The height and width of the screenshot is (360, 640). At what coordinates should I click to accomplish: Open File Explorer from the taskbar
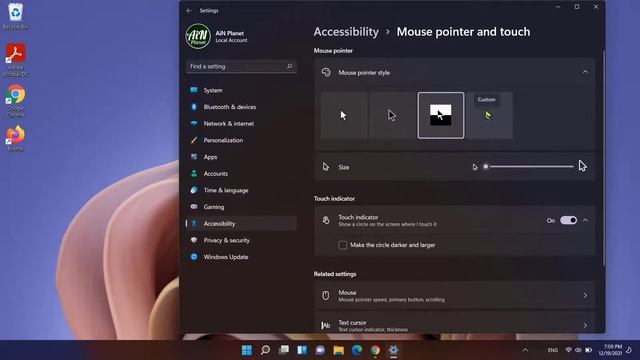(x=338, y=350)
